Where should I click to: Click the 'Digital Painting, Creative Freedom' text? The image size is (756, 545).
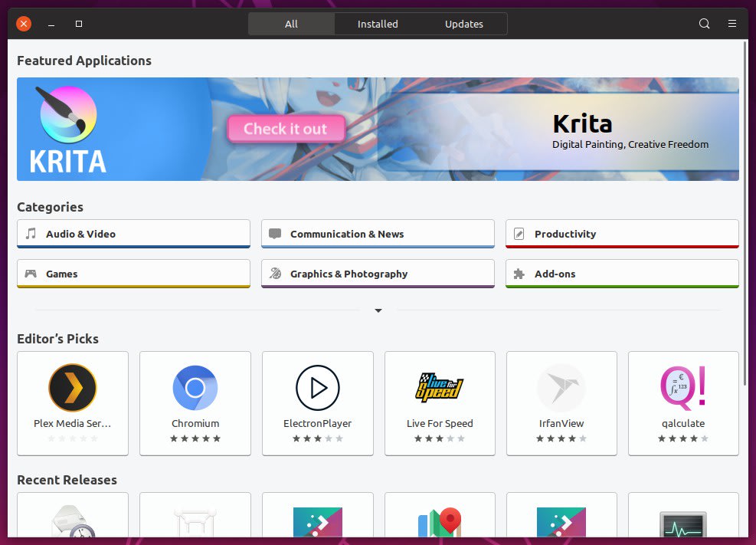(630, 145)
